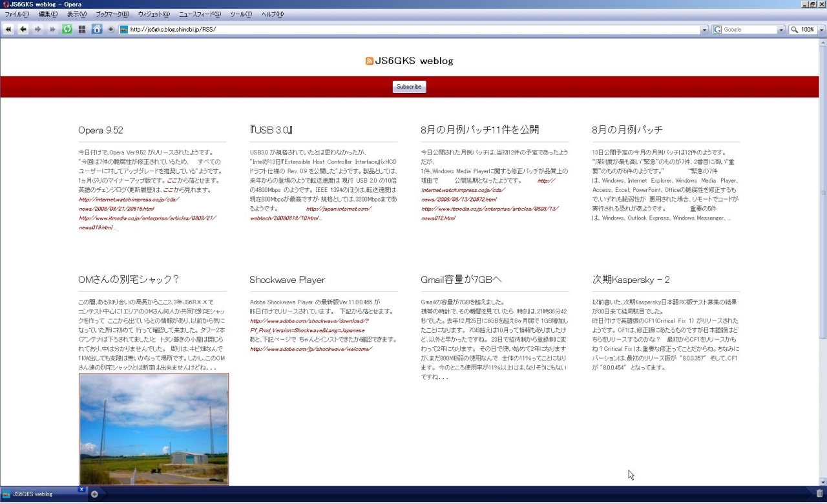Open the OMさんの別宅シャック？ article title

pyautogui.click(x=129, y=280)
